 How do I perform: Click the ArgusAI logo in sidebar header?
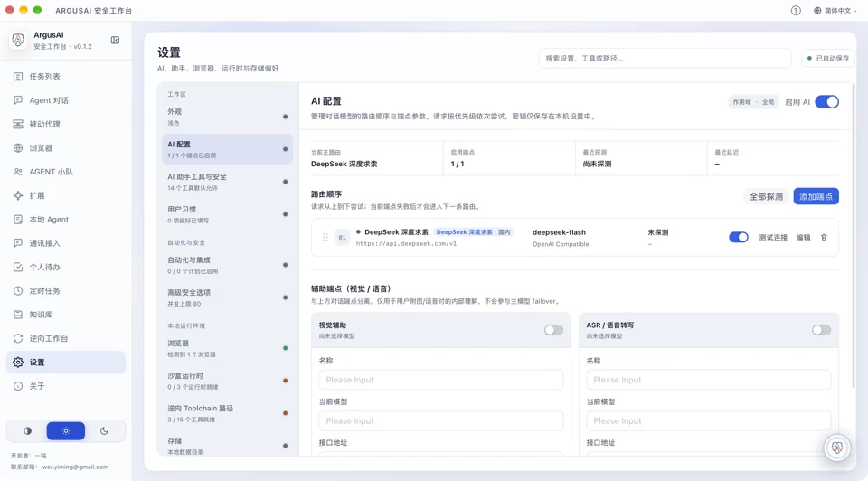[18, 40]
